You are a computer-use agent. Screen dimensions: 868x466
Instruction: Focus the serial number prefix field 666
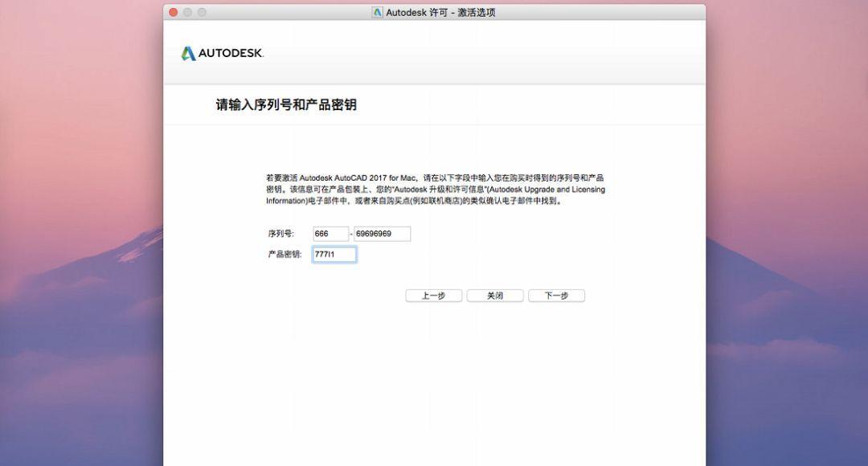point(330,234)
